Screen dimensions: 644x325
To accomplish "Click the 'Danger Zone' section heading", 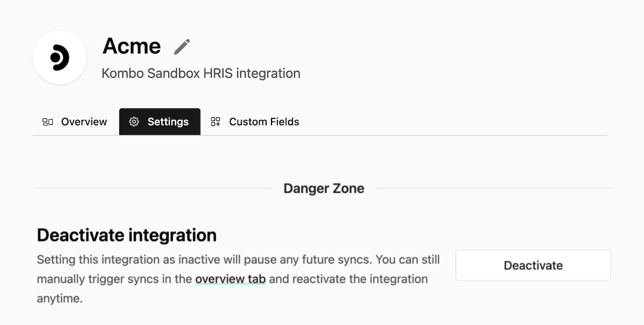I will coord(324,188).
